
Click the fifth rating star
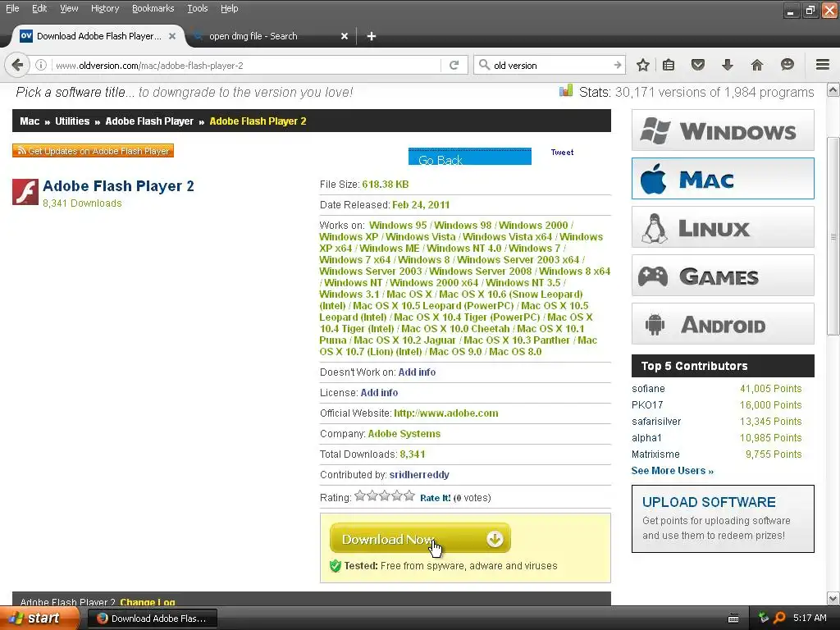coord(409,495)
